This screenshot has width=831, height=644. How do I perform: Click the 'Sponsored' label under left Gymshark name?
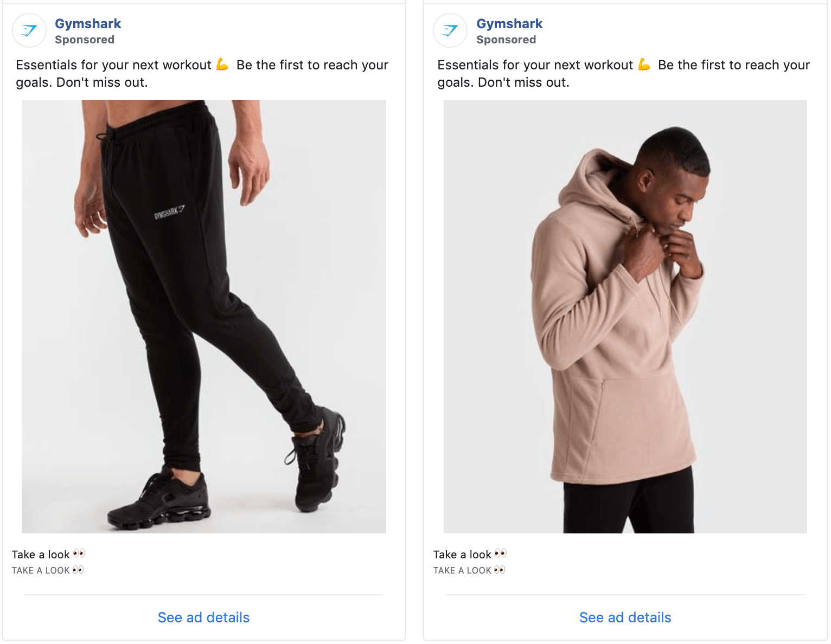point(84,39)
